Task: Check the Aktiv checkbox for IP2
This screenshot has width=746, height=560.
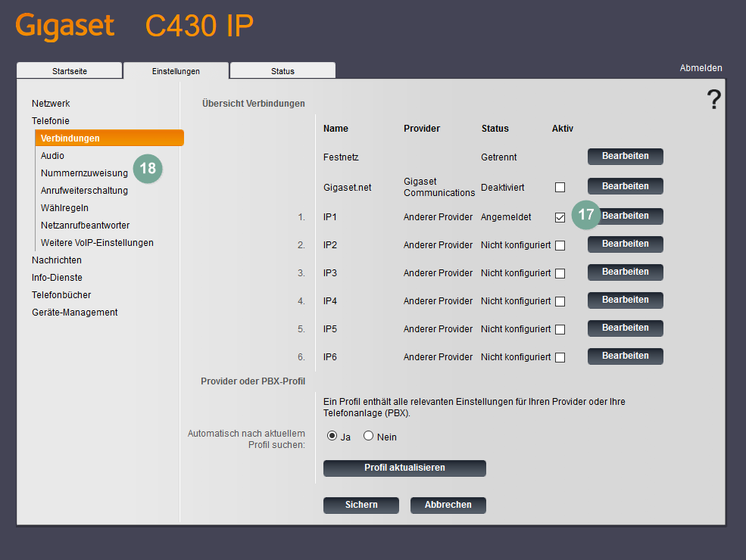Action: coord(560,245)
